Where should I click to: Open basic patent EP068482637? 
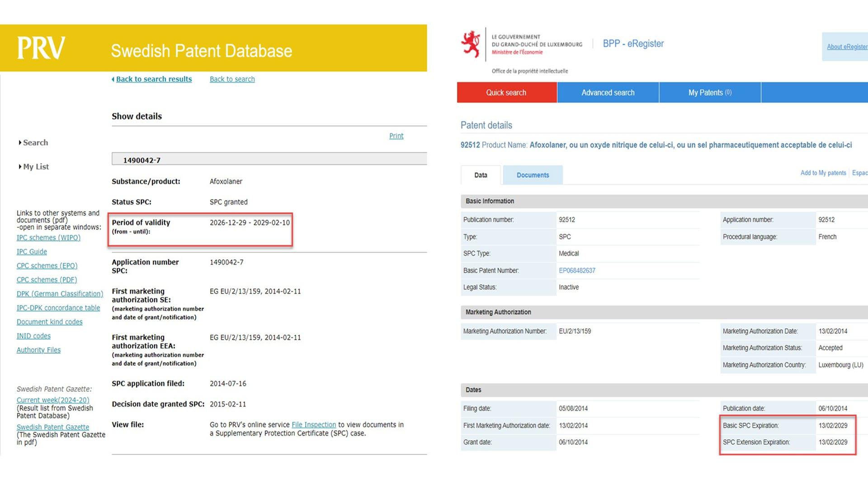pyautogui.click(x=577, y=270)
